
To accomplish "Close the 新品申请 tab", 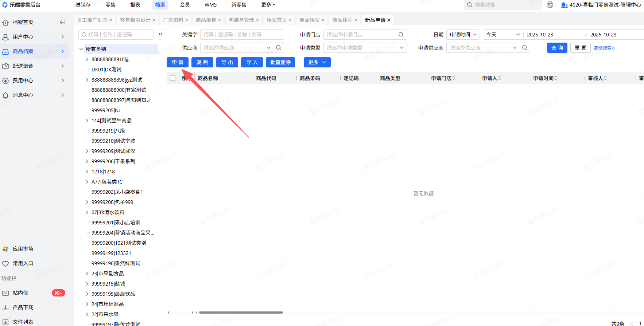I will click(x=389, y=20).
